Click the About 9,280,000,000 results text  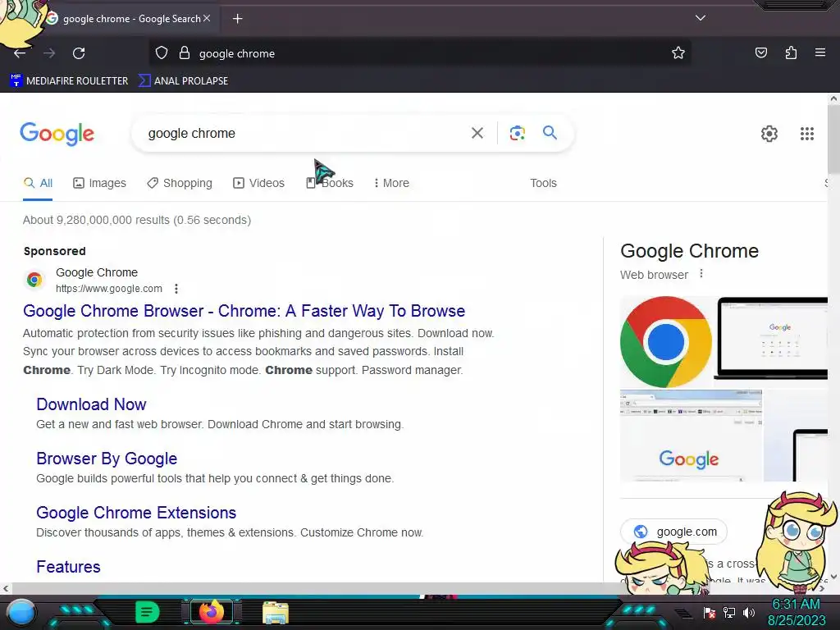click(x=137, y=220)
